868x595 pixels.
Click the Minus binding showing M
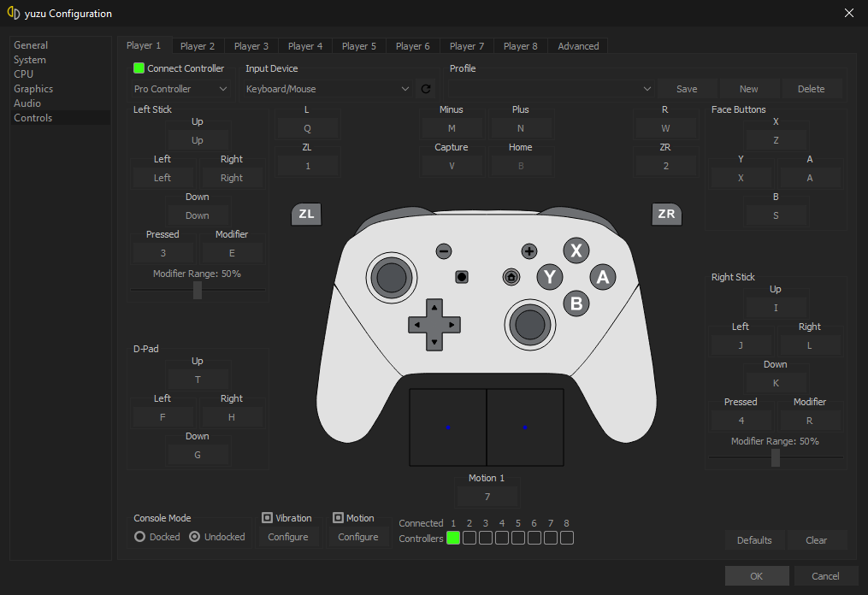[x=452, y=128]
